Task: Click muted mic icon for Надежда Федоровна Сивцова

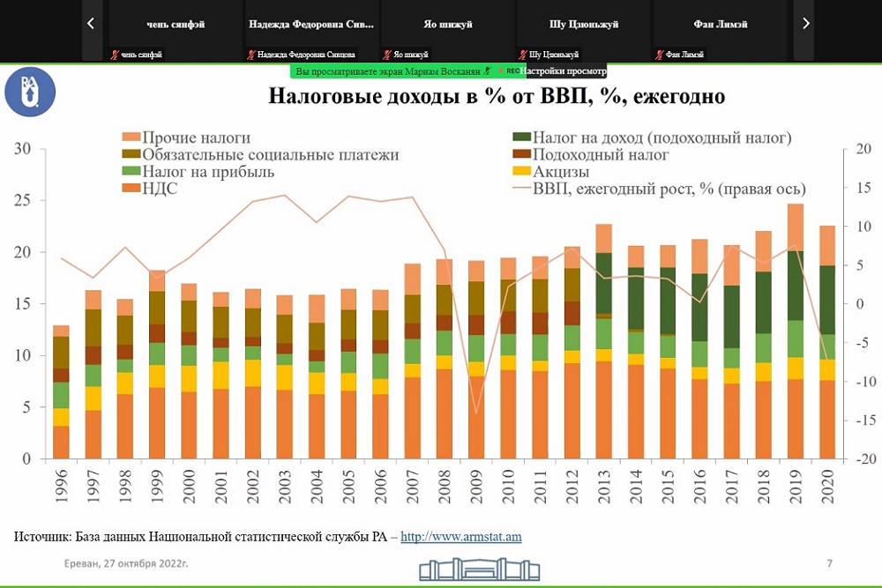Action: pos(250,55)
